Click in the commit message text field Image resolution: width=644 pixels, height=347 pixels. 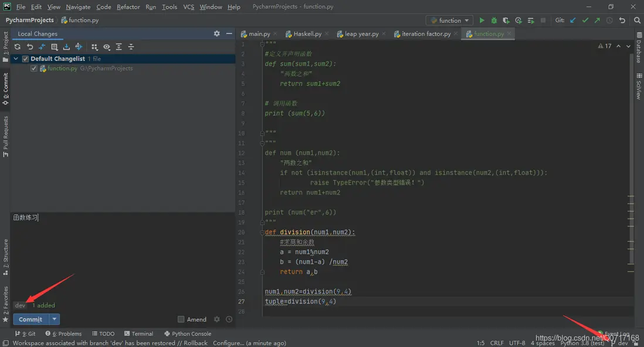pyautogui.click(x=117, y=252)
